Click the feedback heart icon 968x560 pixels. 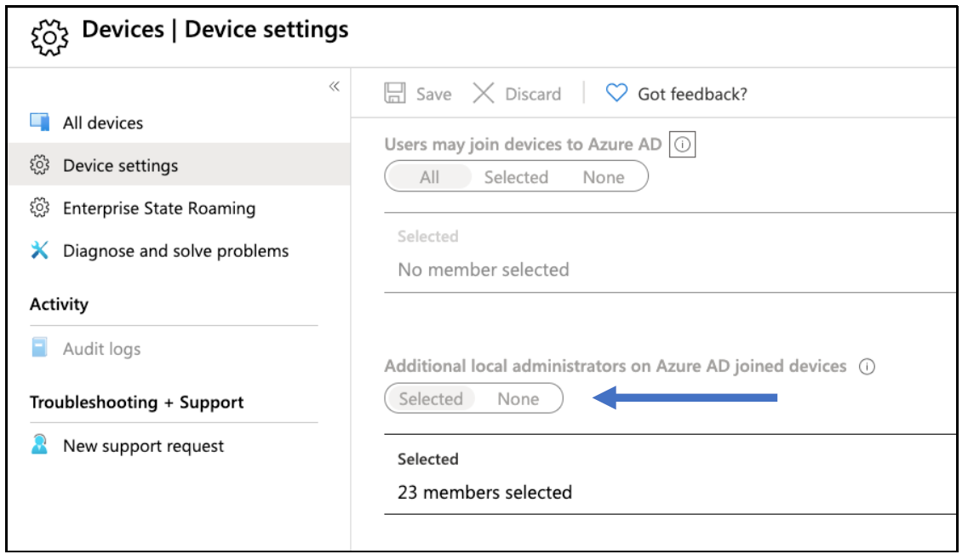coord(616,93)
